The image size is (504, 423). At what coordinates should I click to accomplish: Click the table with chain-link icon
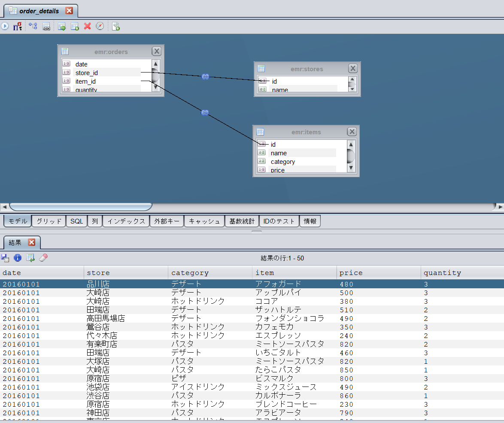[x=46, y=26]
